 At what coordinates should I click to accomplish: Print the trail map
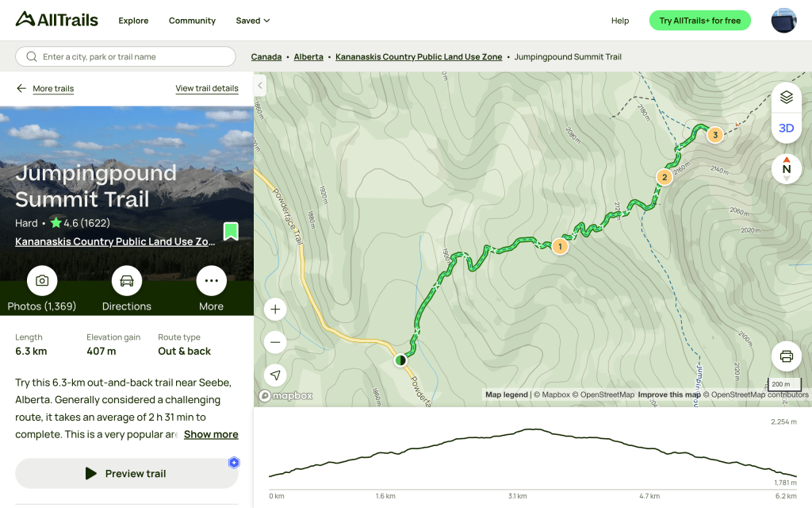click(x=786, y=356)
